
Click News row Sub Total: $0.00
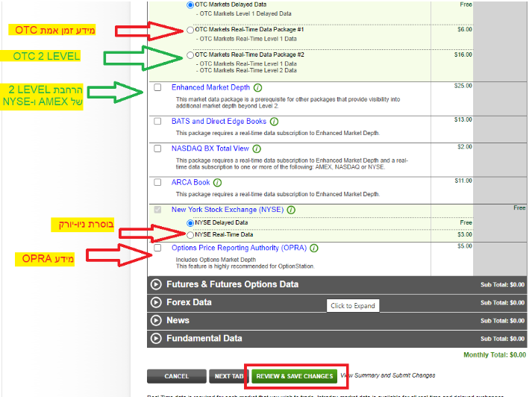(502, 321)
